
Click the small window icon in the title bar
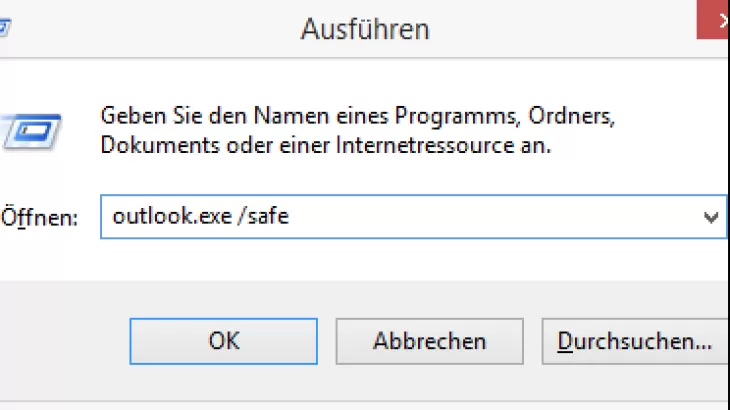[5, 28]
